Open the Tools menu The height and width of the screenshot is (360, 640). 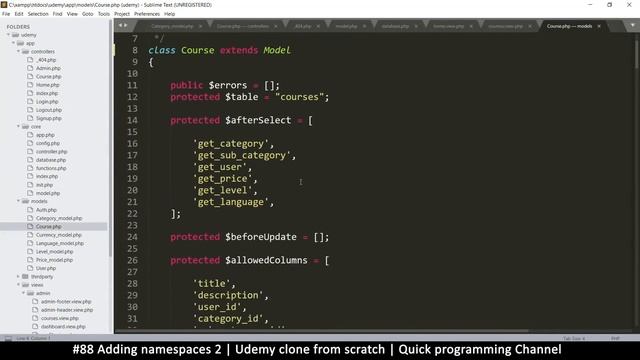tap(104, 14)
